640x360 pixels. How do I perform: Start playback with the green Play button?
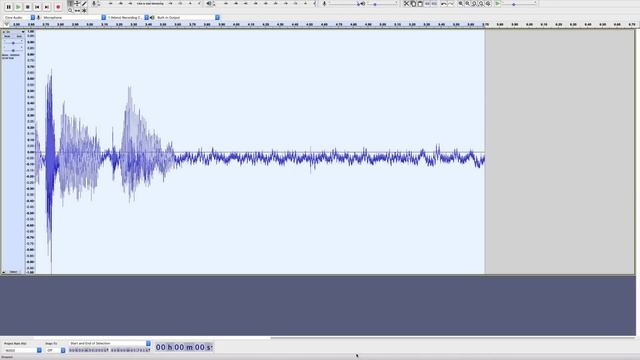(x=18, y=7)
